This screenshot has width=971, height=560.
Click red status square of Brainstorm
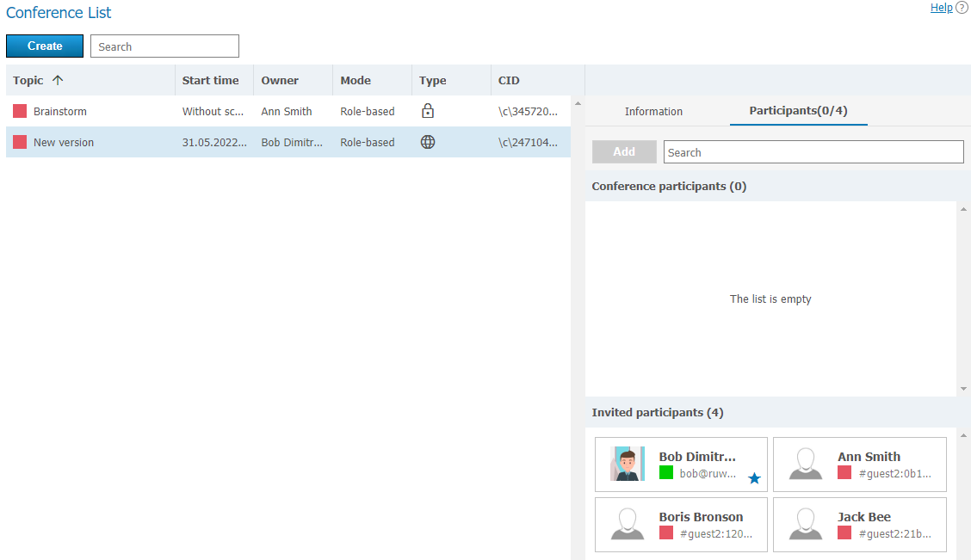coord(20,111)
